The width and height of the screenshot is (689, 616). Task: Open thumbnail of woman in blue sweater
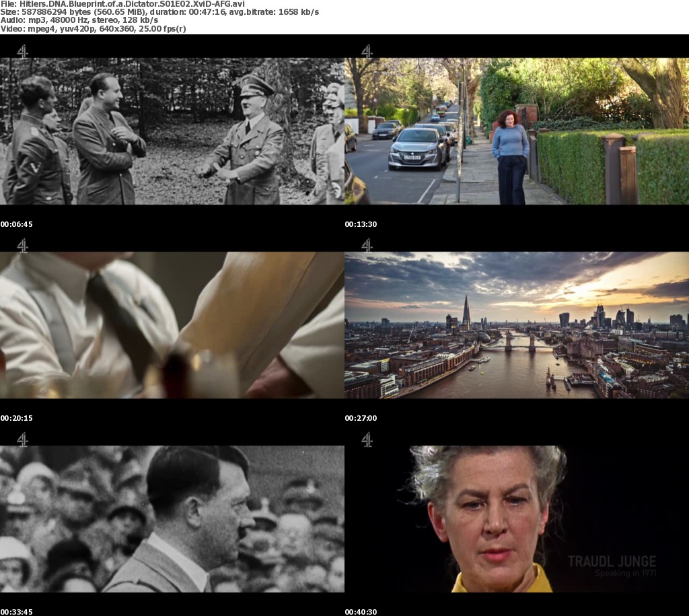[517, 131]
